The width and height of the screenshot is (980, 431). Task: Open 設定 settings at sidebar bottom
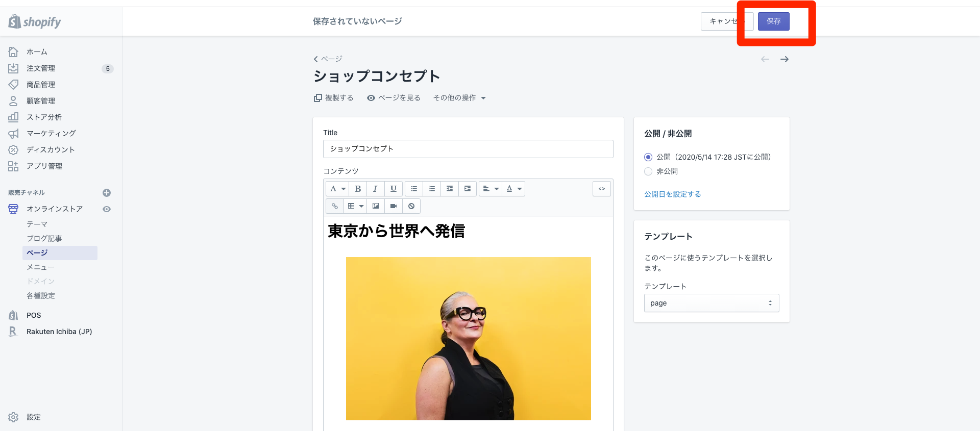pos(34,417)
